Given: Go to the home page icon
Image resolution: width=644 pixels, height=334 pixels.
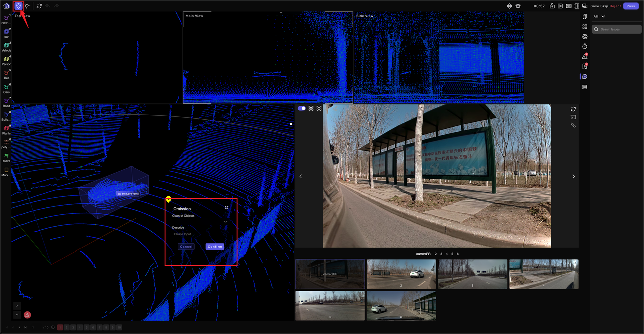Looking at the screenshot, I should point(6,6).
